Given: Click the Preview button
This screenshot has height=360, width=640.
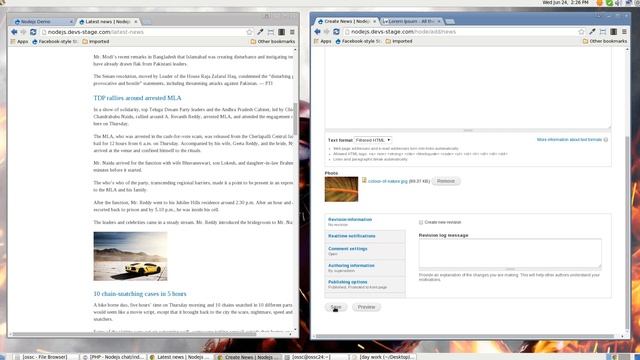Looking at the screenshot, I should (x=366, y=307).
